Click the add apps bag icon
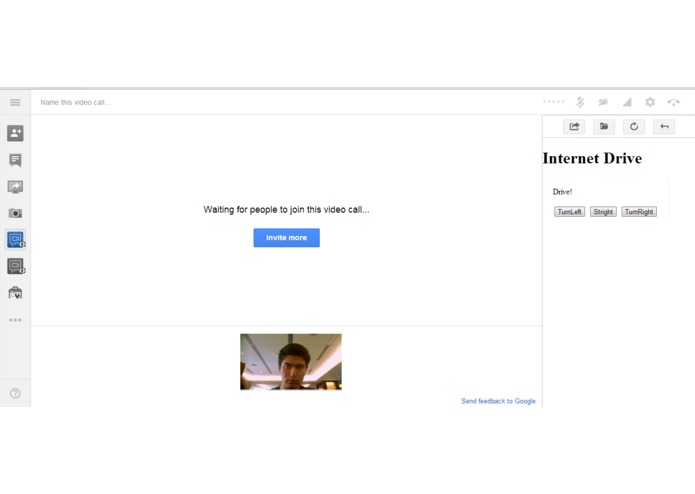 (15, 293)
